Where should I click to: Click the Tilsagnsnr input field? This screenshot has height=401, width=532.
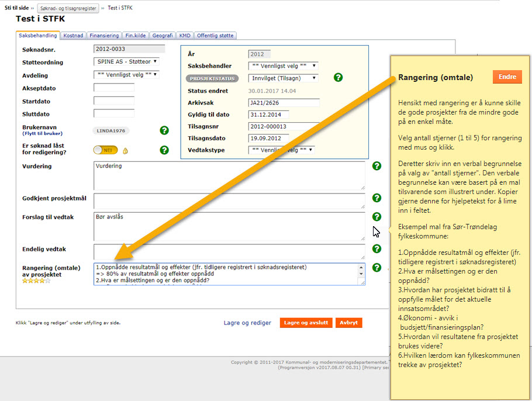tap(284, 126)
